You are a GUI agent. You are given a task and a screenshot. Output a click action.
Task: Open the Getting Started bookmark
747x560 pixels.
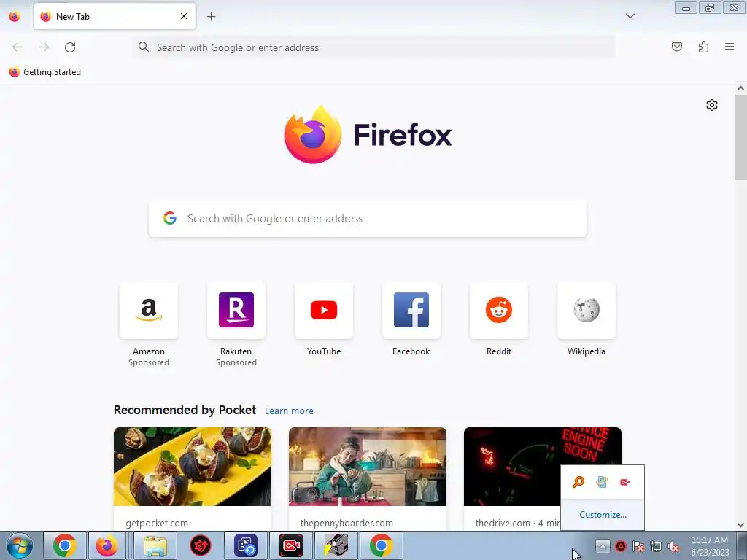44,72
